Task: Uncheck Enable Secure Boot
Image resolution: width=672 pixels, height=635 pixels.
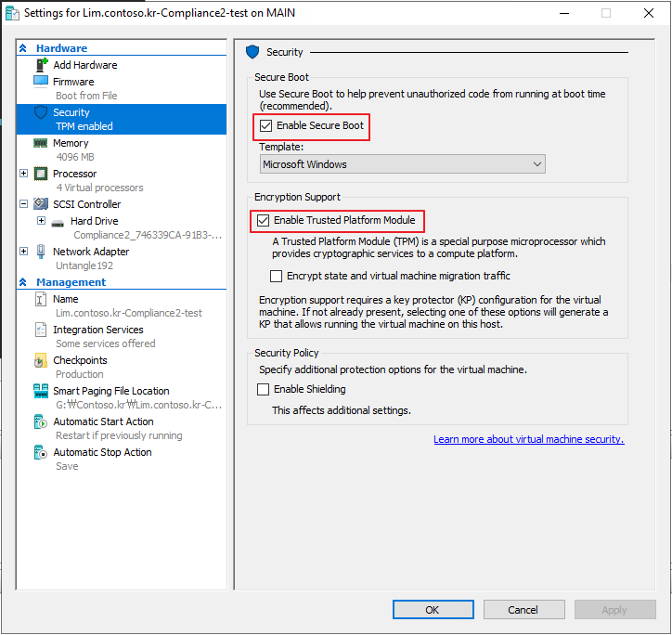Action: tap(265, 125)
